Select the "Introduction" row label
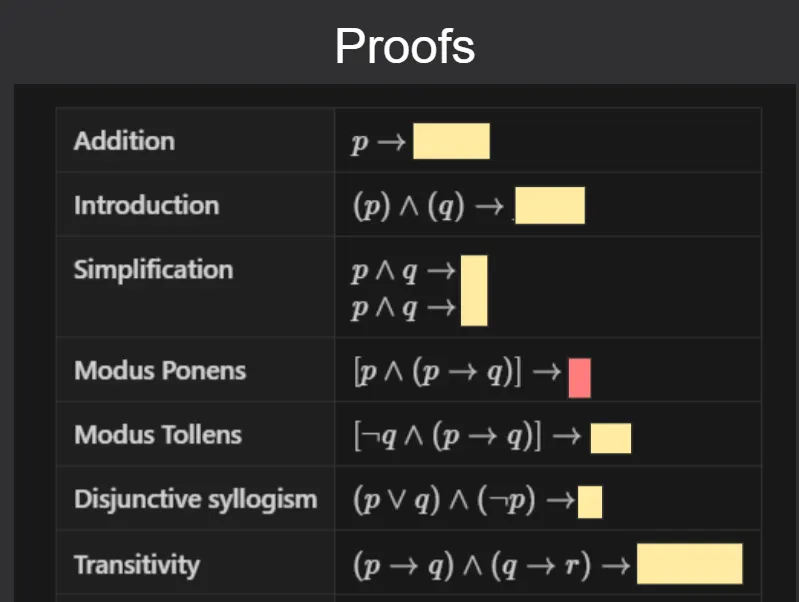Image resolution: width=799 pixels, height=602 pixels. [146, 206]
